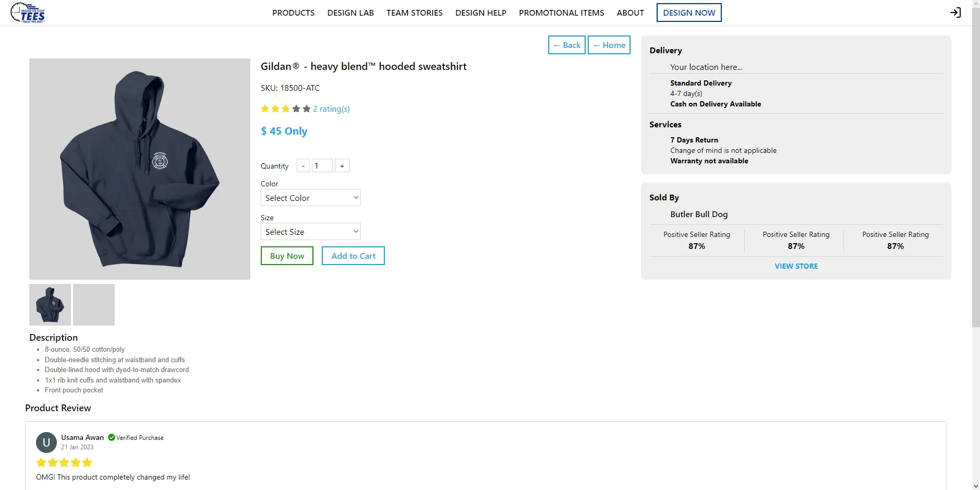Click the DESIGN NOW button
Viewport: 980px width, 490px height.
tap(689, 13)
